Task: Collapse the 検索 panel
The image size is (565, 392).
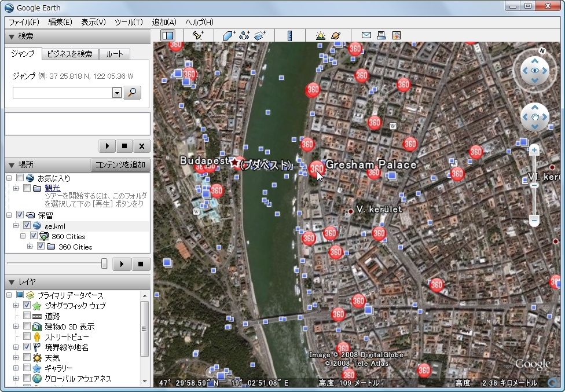Action: click(12, 36)
